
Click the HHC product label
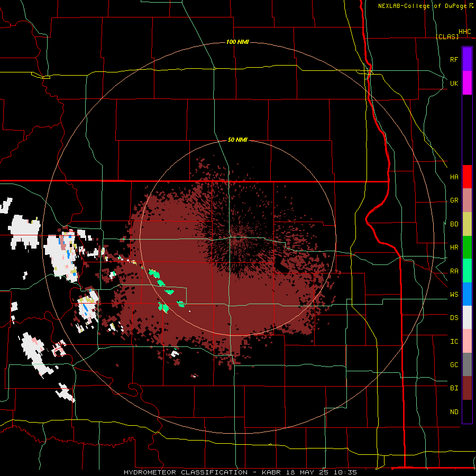click(x=465, y=32)
